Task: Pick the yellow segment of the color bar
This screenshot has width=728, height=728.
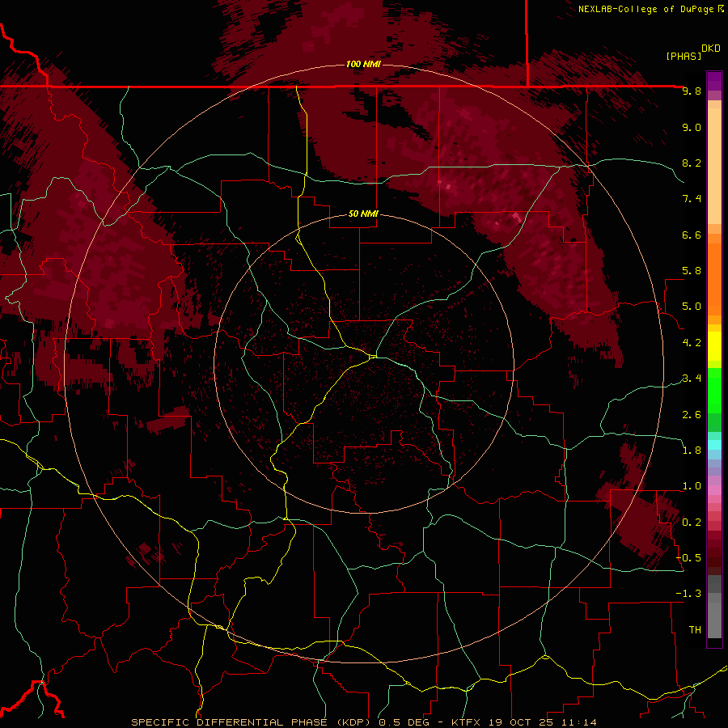Action: coord(714,346)
